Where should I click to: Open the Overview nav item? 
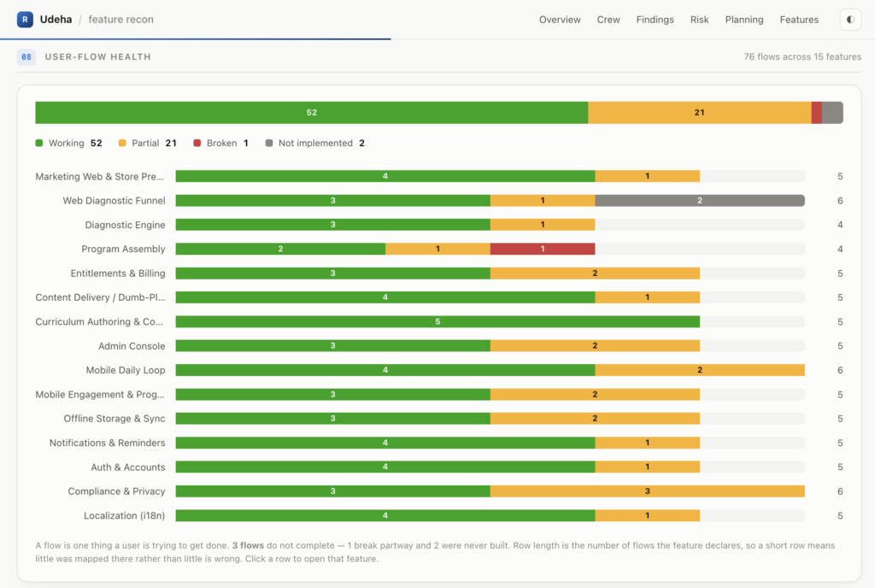click(x=560, y=20)
